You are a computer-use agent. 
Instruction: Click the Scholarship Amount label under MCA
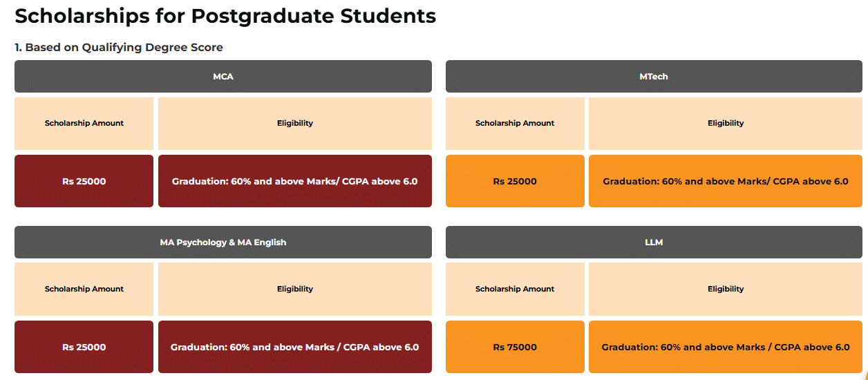84,124
